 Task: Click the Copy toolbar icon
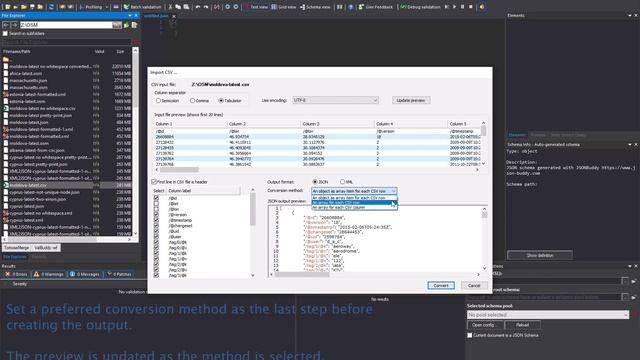pos(178,7)
